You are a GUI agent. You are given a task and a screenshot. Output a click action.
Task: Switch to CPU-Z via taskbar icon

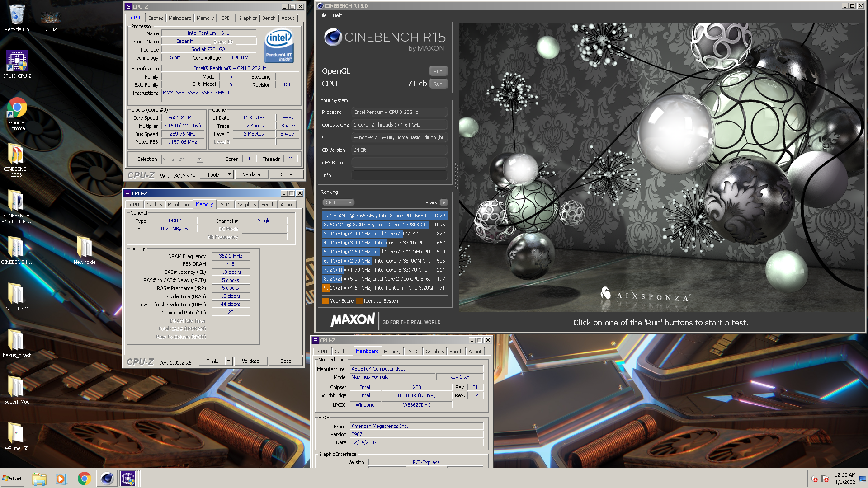(x=128, y=479)
